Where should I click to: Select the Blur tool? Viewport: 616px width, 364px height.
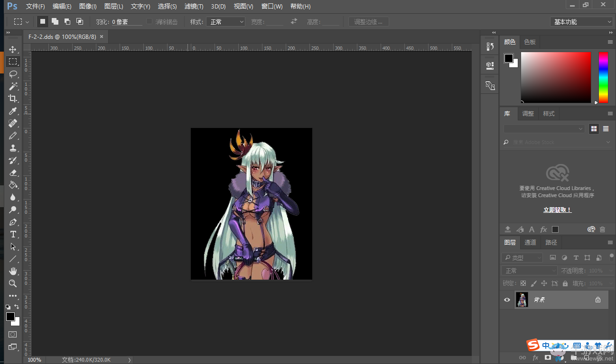tap(13, 197)
